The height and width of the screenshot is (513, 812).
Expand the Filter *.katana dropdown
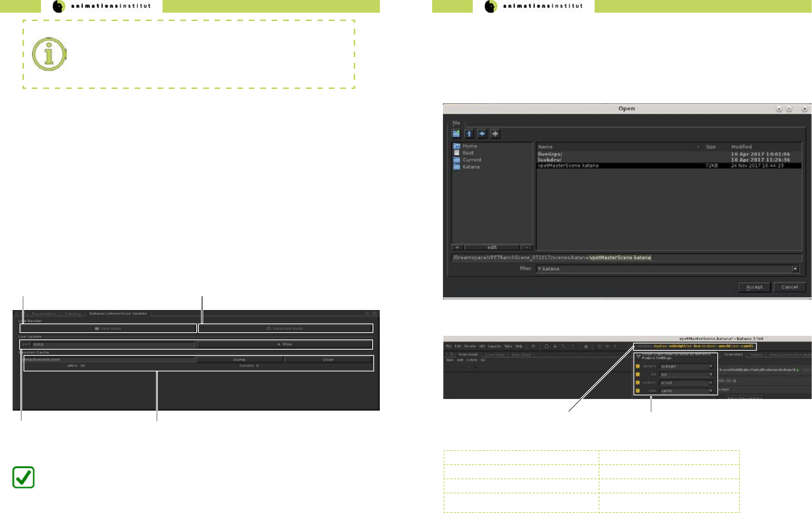pyautogui.click(x=795, y=269)
